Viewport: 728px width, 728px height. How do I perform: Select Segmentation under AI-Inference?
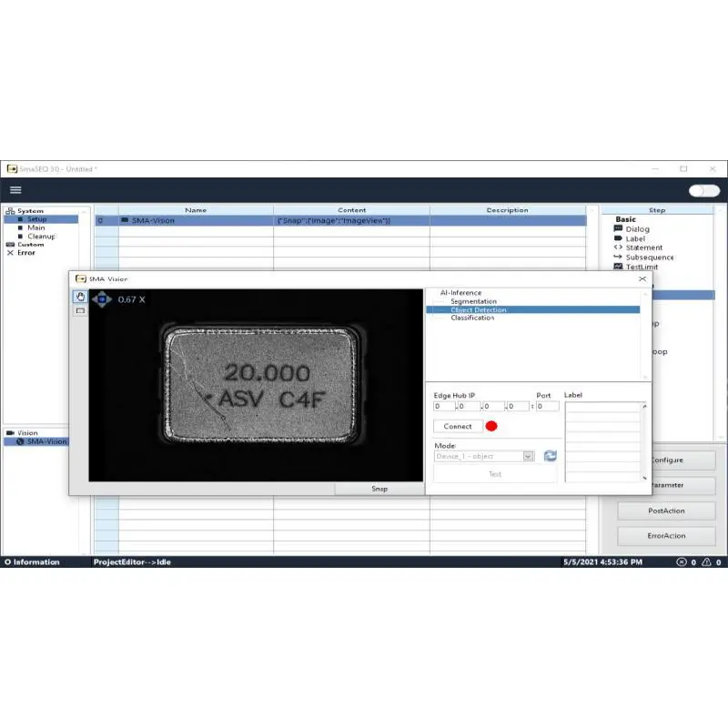point(473,301)
